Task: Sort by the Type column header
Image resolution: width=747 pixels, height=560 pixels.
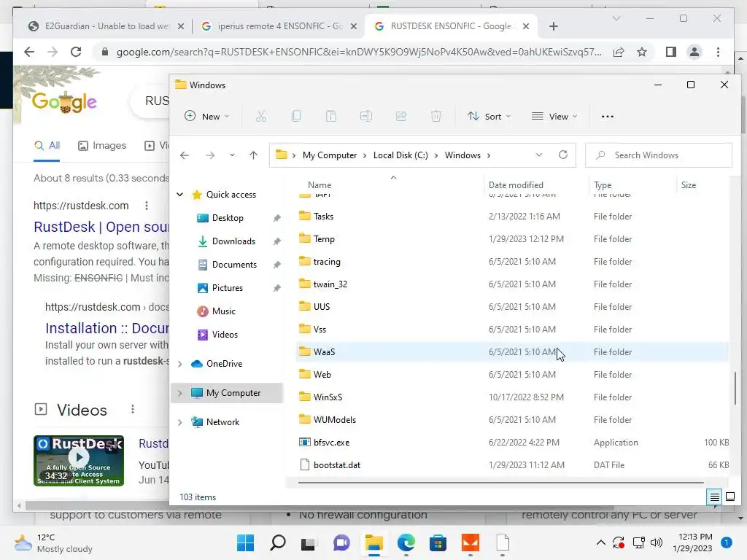Action: [603, 184]
